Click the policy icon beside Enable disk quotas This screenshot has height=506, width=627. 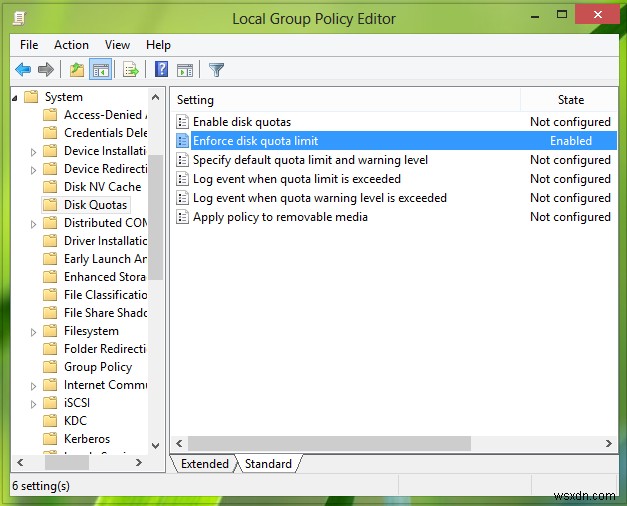click(182, 122)
